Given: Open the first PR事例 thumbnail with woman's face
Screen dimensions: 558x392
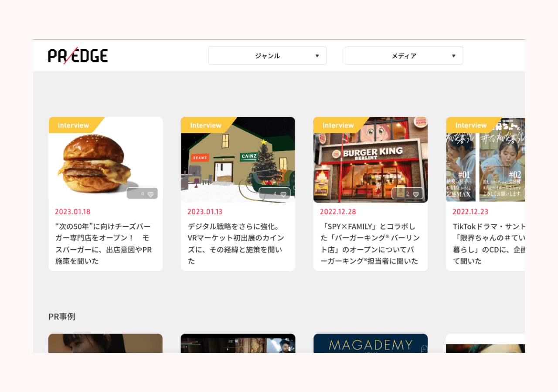Looking at the screenshot, I should tap(105, 343).
